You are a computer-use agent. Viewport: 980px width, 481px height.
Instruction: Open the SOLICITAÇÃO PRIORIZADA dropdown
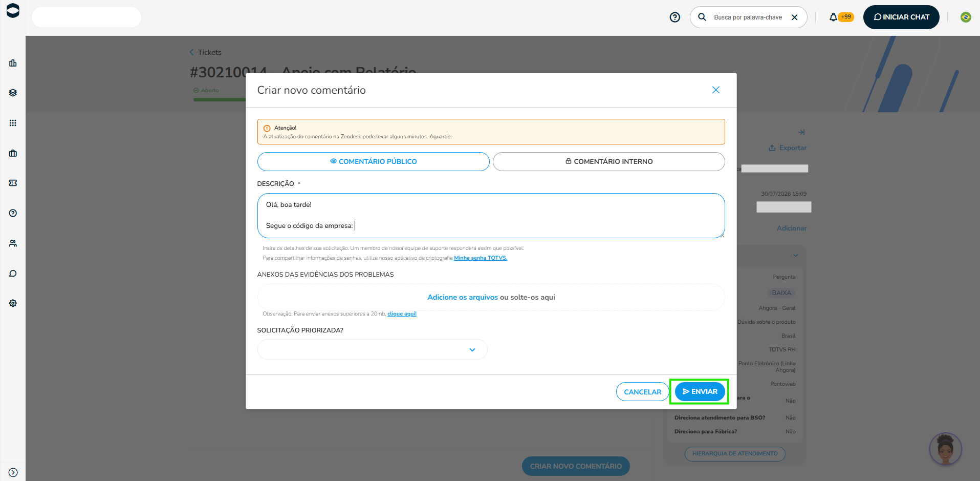click(x=372, y=349)
